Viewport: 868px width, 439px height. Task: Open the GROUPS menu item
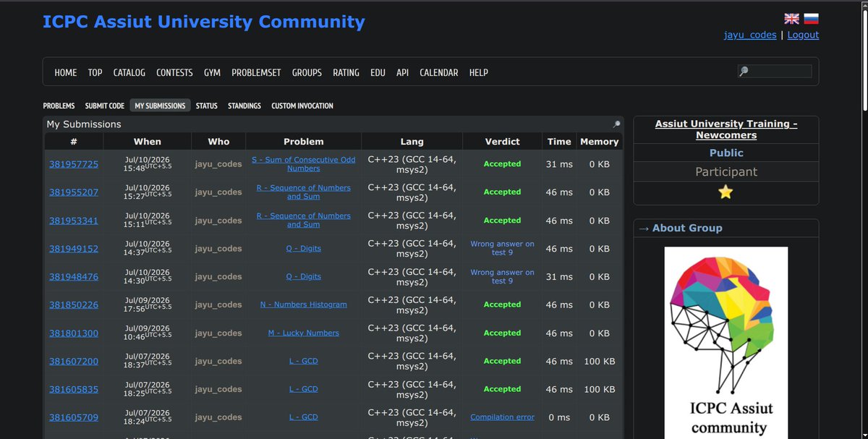(x=307, y=72)
